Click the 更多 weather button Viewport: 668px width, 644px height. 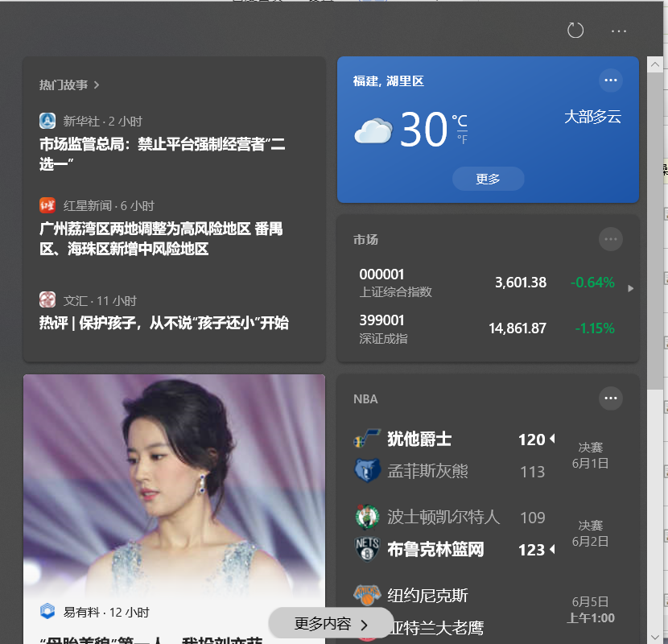[488, 179]
